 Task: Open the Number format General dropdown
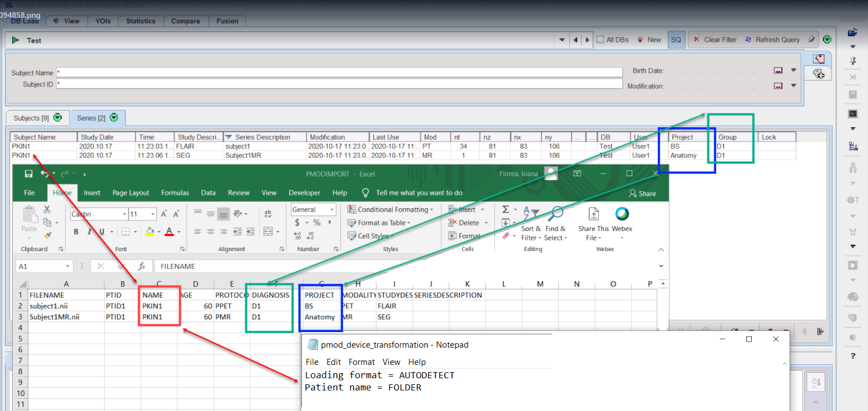pos(332,209)
